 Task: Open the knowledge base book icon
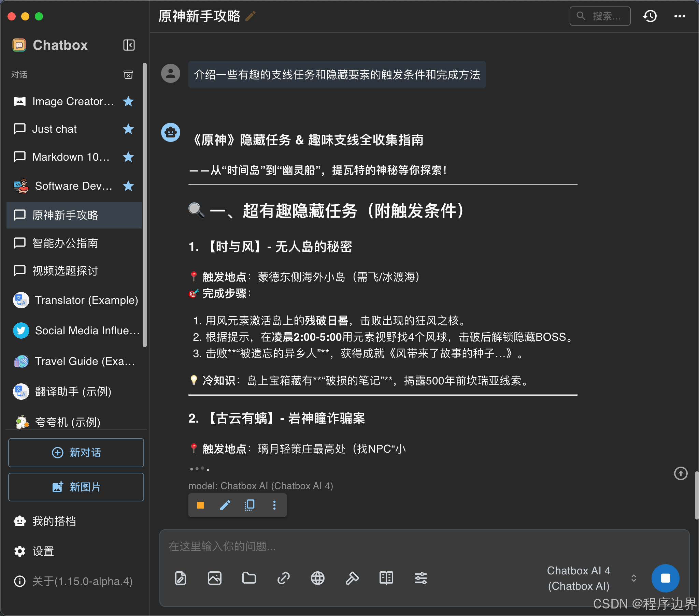386,578
